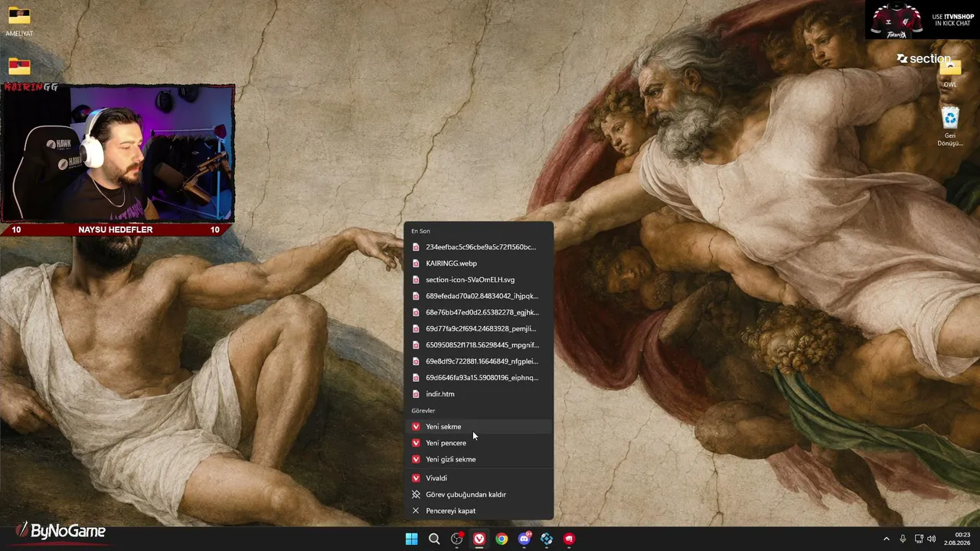
Task: Open recent file starting with 69d6646fa93a15
Action: click(x=479, y=377)
